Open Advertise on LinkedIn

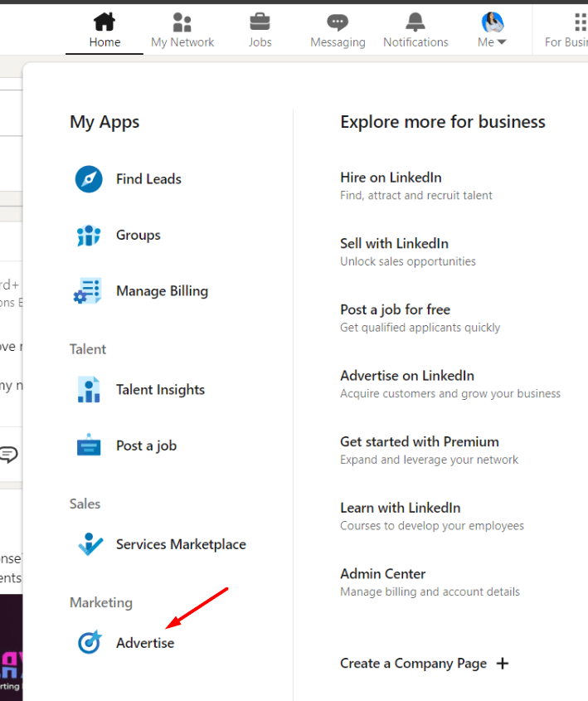(407, 376)
